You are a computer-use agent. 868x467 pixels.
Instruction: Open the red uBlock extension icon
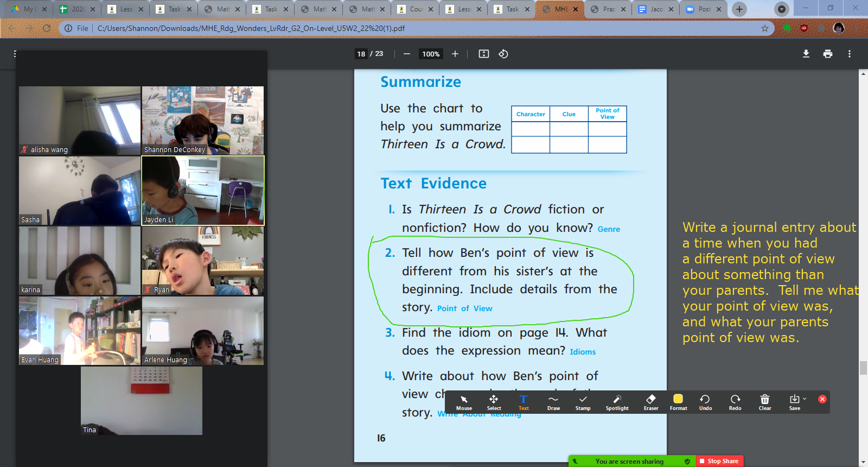point(804,28)
